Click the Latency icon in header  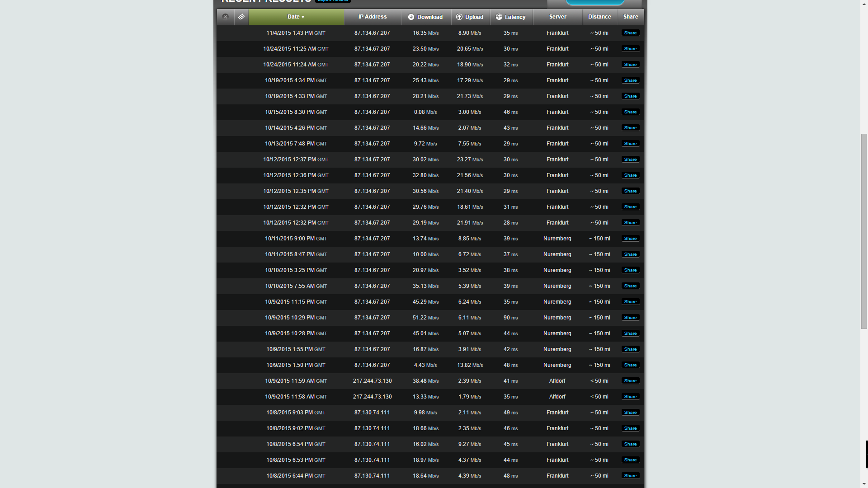pyautogui.click(x=499, y=17)
